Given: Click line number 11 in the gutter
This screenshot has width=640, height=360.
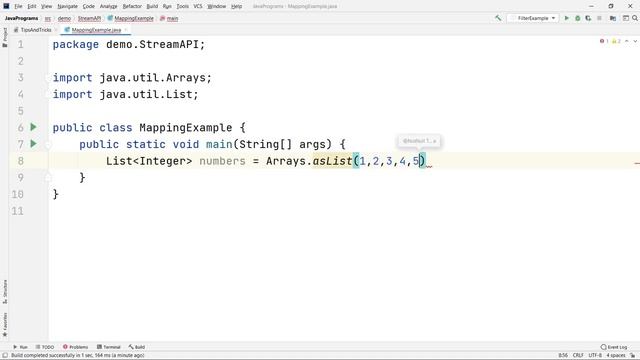Looking at the screenshot, I should [x=18, y=211].
